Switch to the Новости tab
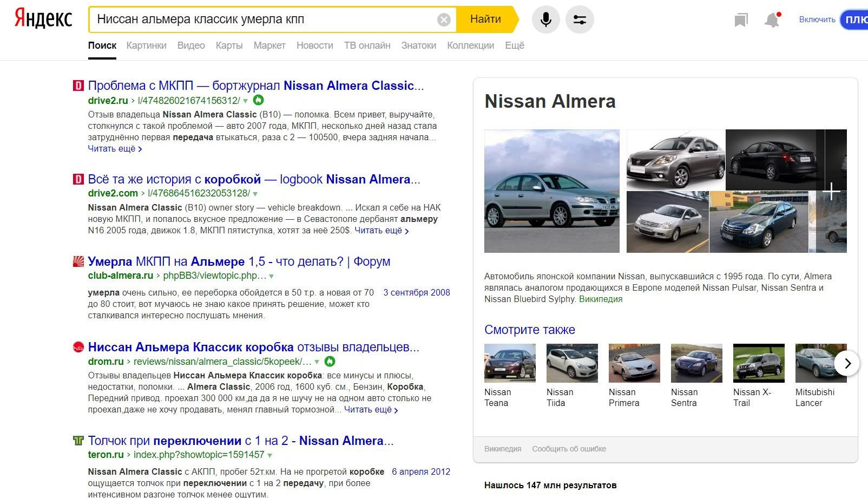 pyautogui.click(x=315, y=45)
